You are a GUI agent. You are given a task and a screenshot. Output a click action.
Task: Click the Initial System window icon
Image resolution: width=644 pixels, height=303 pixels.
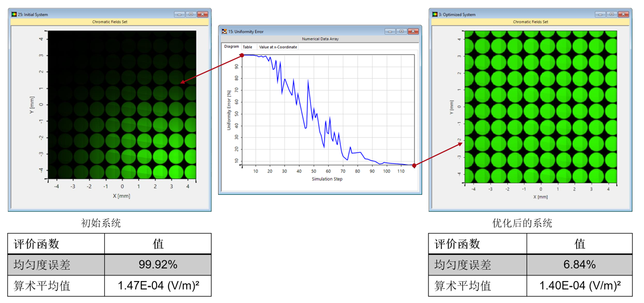tap(14, 15)
